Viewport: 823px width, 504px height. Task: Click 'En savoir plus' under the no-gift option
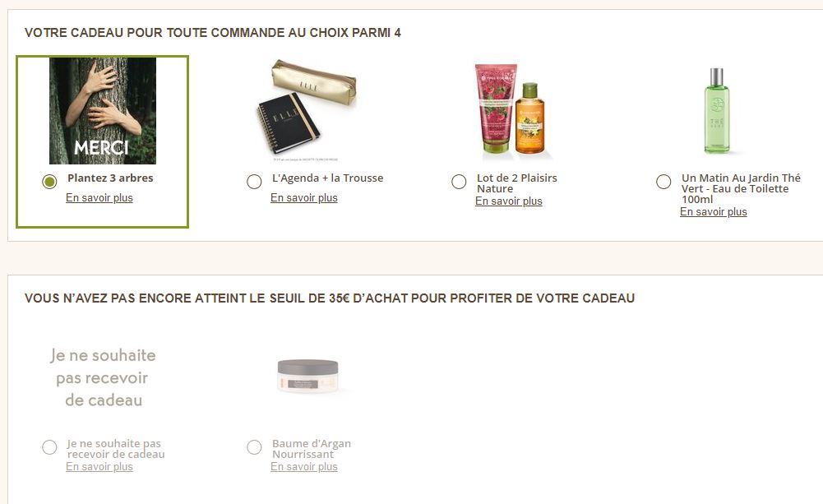tap(99, 467)
